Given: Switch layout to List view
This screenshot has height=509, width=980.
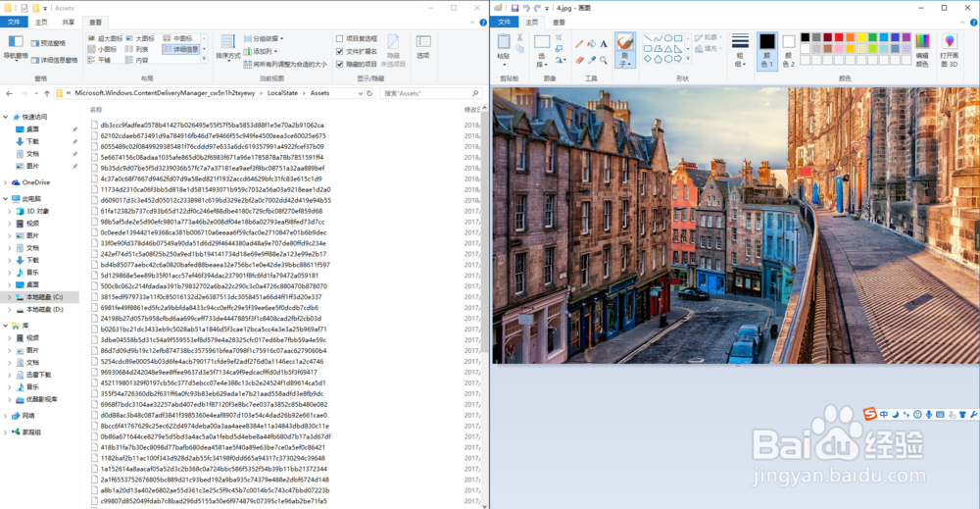Looking at the screenshot, I should tap(137, 49).
